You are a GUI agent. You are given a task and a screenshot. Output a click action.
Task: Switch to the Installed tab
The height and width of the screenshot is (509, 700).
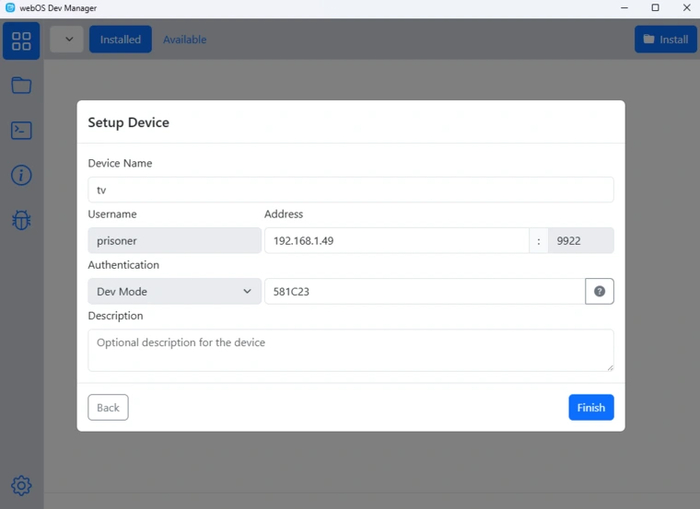[x=120, y=40]
